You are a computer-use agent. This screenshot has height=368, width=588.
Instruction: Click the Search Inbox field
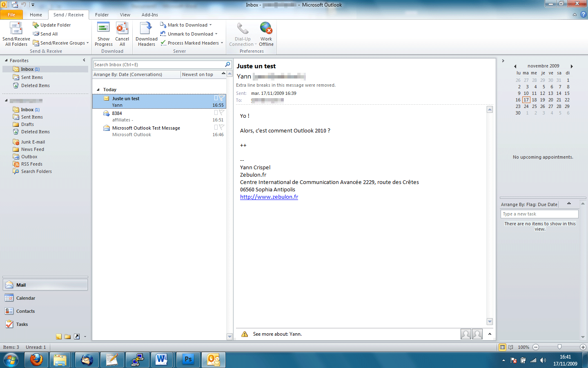pos(159,65)
